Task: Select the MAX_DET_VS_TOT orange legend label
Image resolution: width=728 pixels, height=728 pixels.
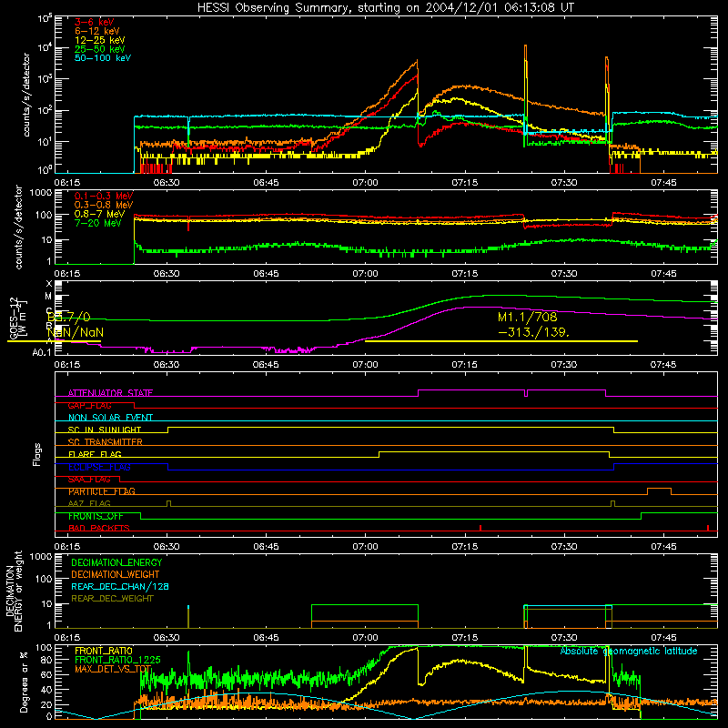Action: pos(113,669)
